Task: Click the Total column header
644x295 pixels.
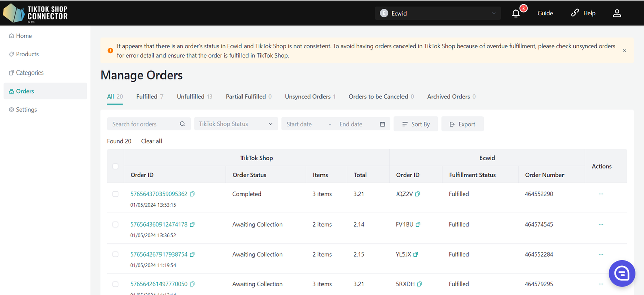Action: (x=360, y=175)
